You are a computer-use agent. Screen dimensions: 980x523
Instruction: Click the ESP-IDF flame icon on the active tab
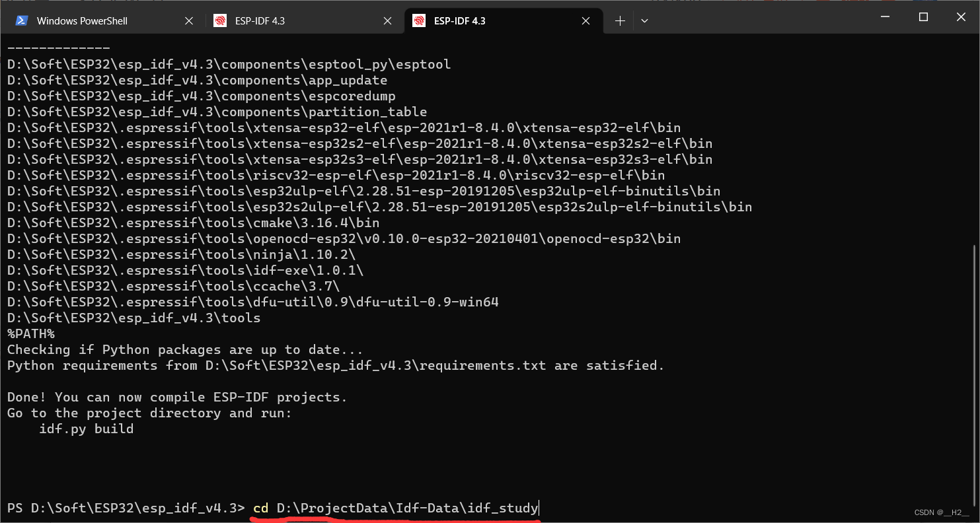[x=417, y=20]
